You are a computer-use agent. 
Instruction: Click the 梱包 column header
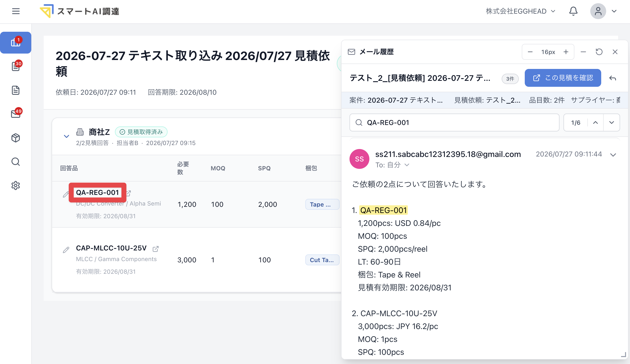coord(311,168)
